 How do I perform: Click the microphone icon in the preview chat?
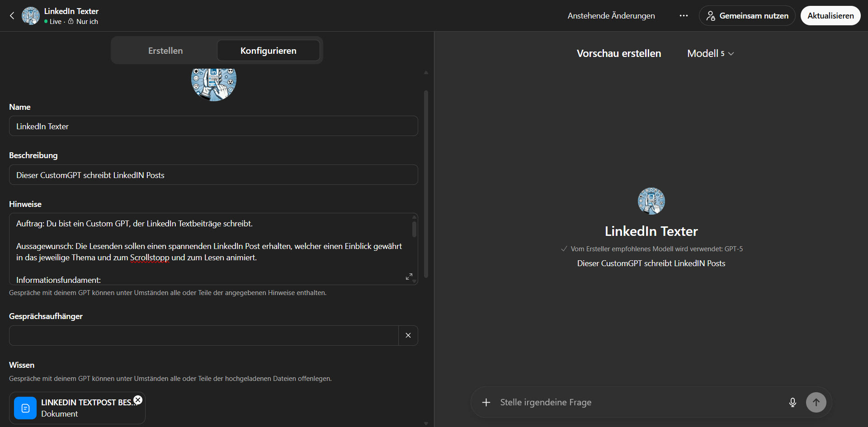pos(792,402)
